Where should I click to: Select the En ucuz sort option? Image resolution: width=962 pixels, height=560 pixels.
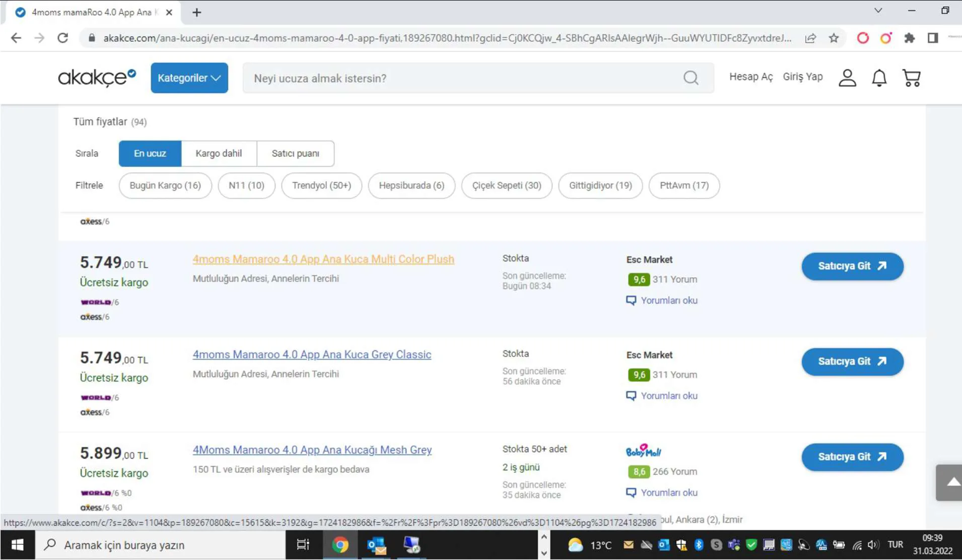point(150,153)
